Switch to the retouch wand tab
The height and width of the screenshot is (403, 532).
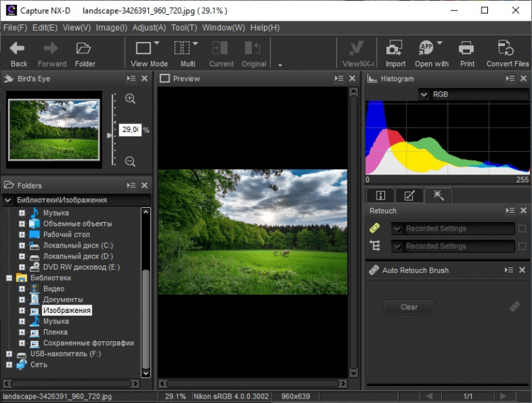[x=438, y=196]
